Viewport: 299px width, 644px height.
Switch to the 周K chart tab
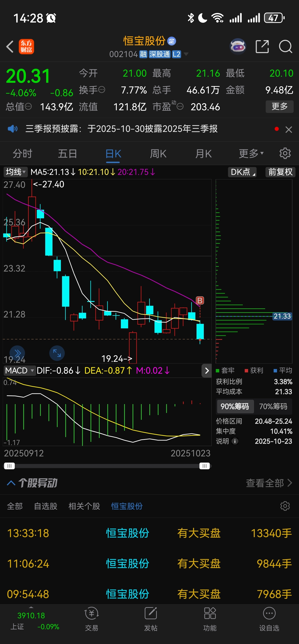pos(158,153)
